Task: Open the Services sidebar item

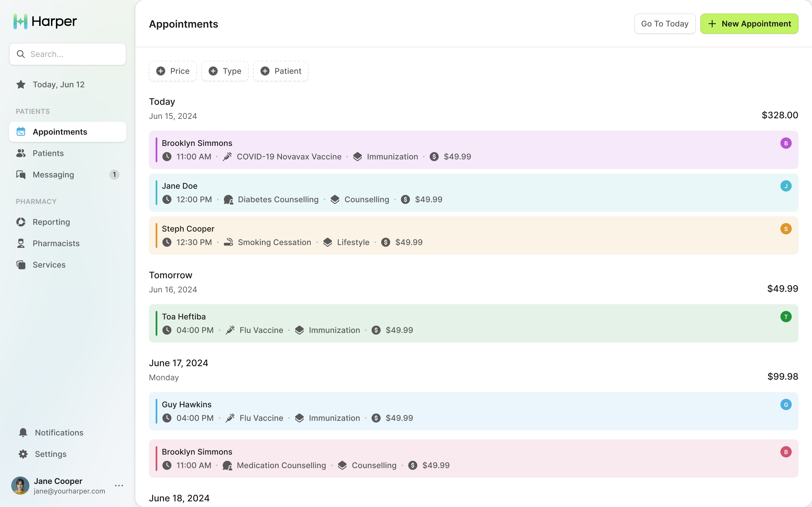Action: 68,265
